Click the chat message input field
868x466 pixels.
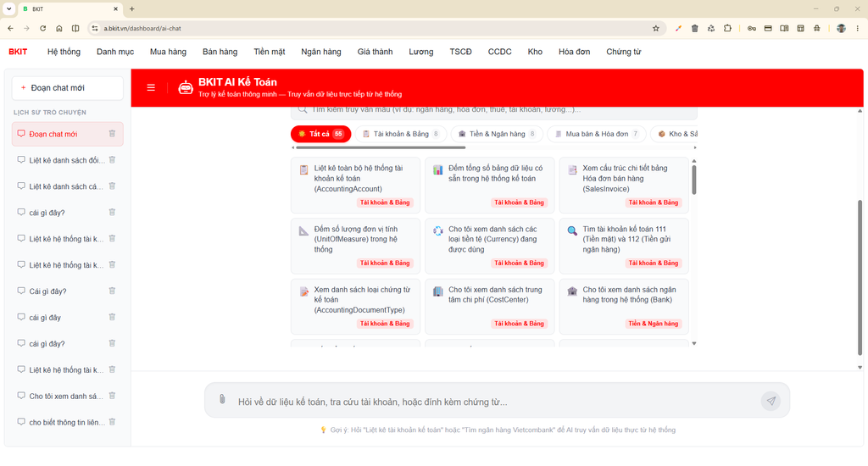pyautogui.click(x=495, y=402)
